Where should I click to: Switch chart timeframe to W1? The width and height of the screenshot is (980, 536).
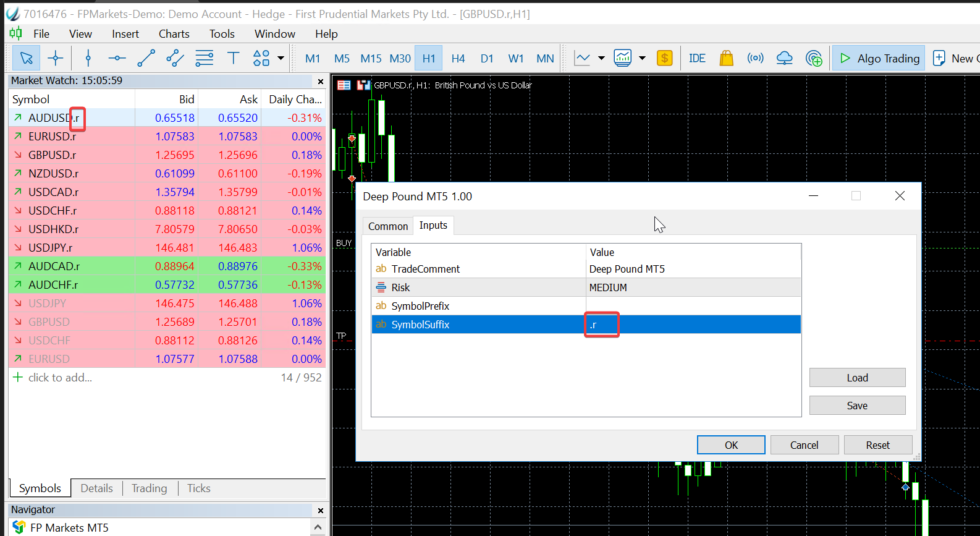click(x=516, y=58)
